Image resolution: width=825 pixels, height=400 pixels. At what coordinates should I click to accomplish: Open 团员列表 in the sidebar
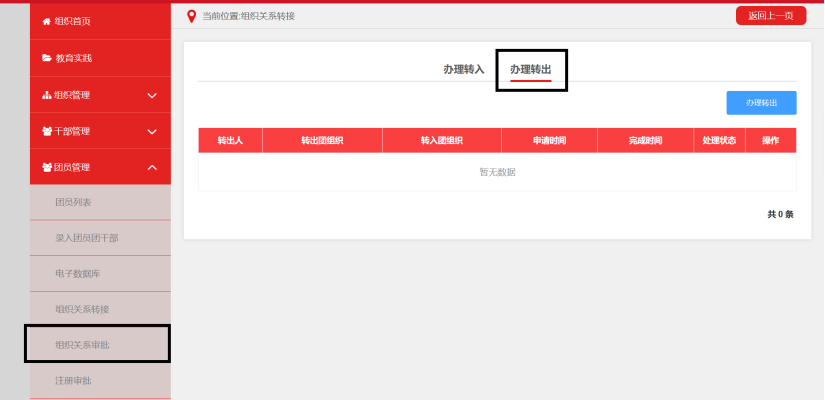click(74, 202)
